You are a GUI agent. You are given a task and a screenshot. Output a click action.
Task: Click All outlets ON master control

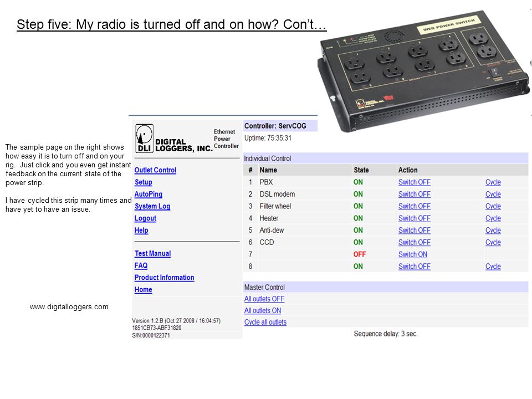pos(263,310)
